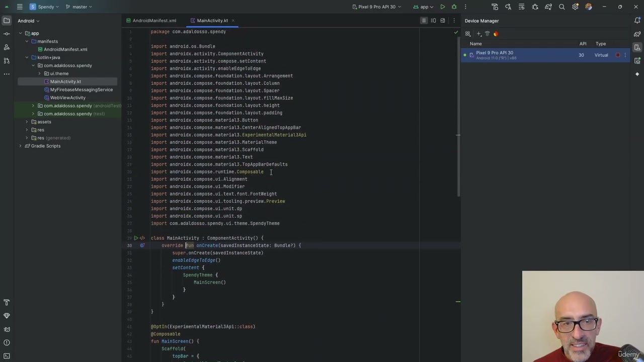This screenshot has height=362, width=644.
Task: Switch to the AndroidManifest.xml tab
Action: (x=151, y=21)
